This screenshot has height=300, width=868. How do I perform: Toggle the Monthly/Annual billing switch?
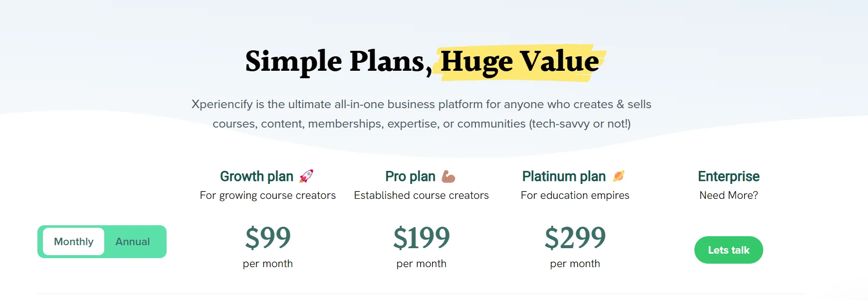[x=102, y=241]
